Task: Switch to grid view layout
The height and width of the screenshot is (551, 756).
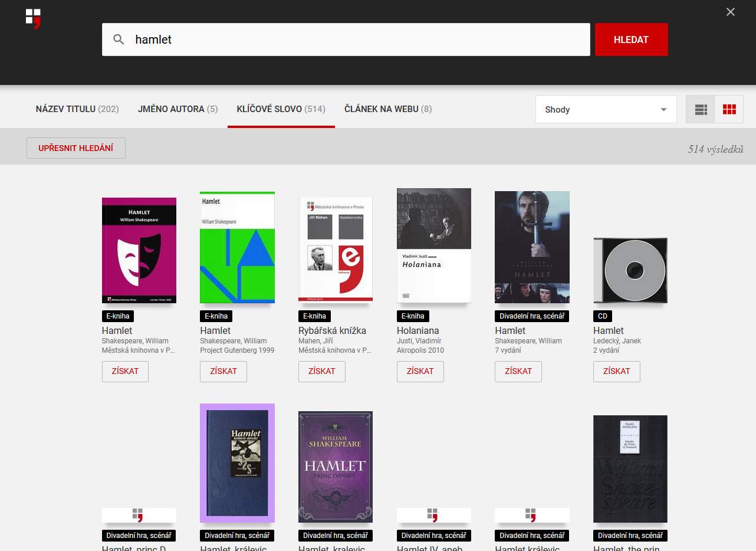Action: click(729, 110)
